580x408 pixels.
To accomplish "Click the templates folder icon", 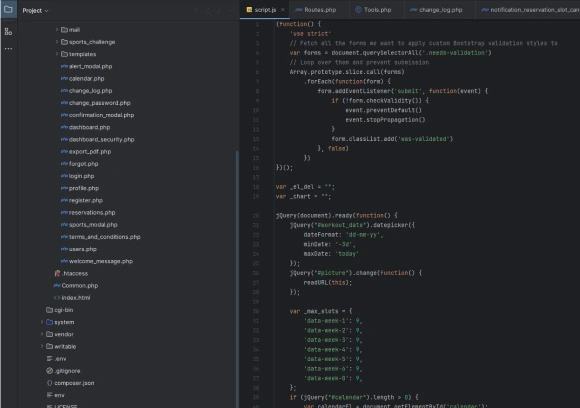I will 64,54.
